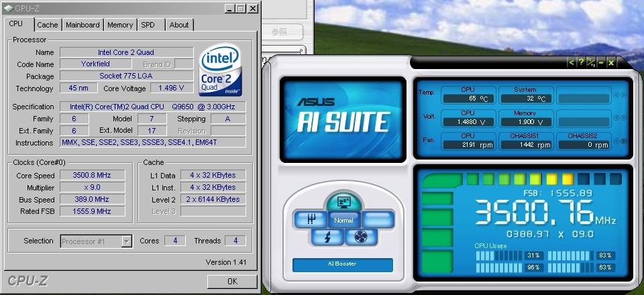
Task: Minimize the AI Suite window
Action: pyautogui.click(x=601, y=63)
